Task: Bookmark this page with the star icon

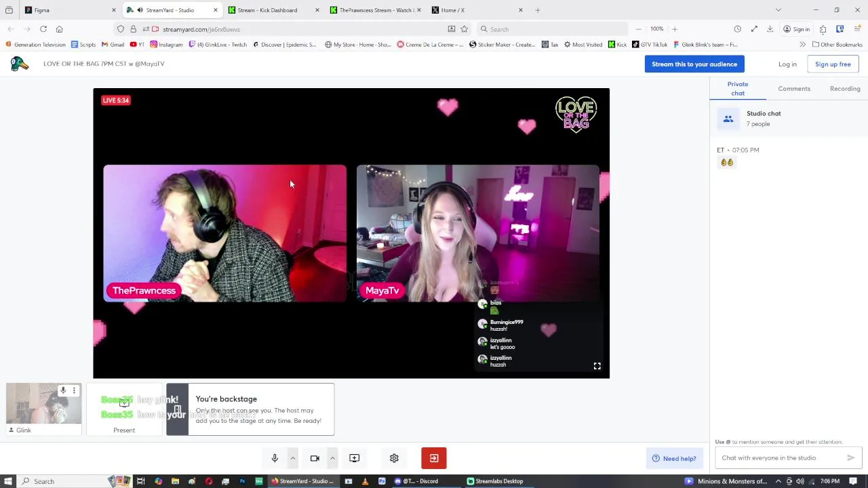Action: tap(465, 29)
